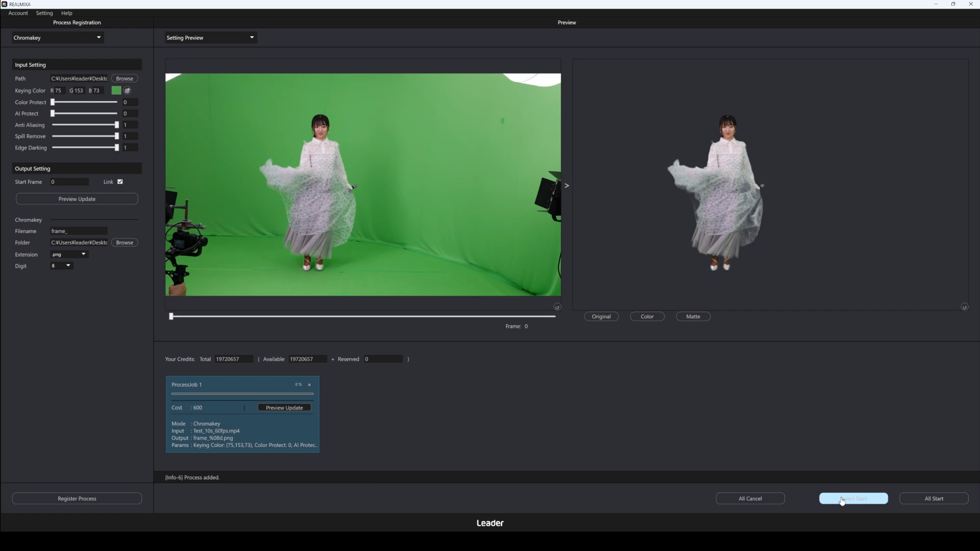Open the Setting Preview dropdown
This screenshot has height=551, width=980.
(x=211, y=38)
